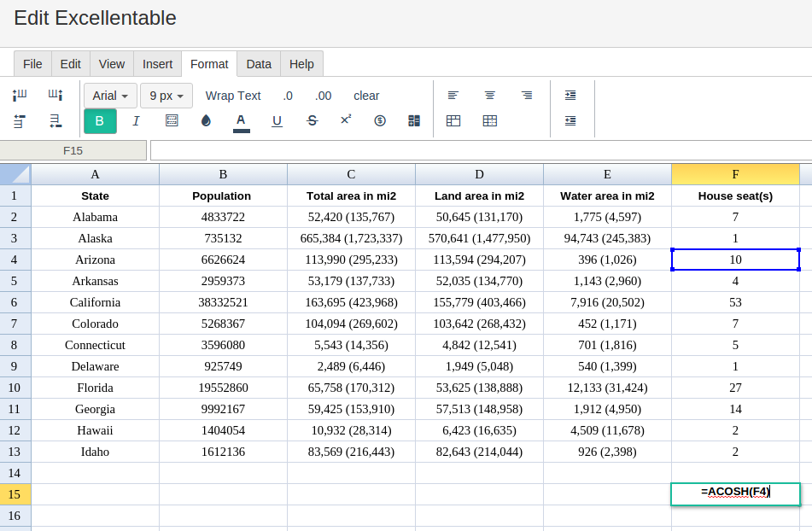Align text to the right
812x531 pixels.
(x=527, y=96)
